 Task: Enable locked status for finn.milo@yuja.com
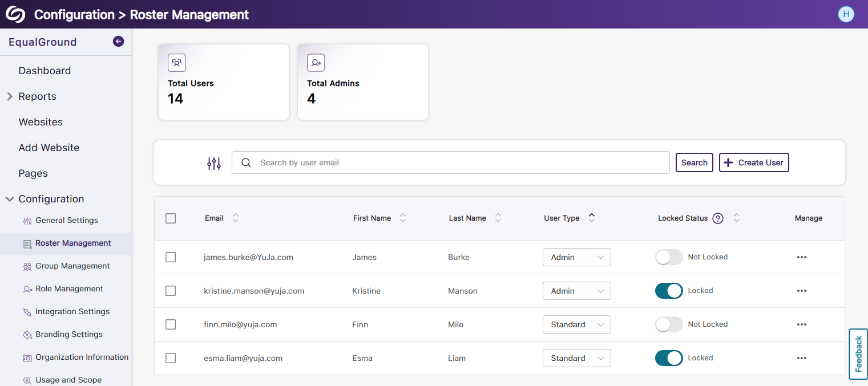pyautogui.click(x=668, y=324)
